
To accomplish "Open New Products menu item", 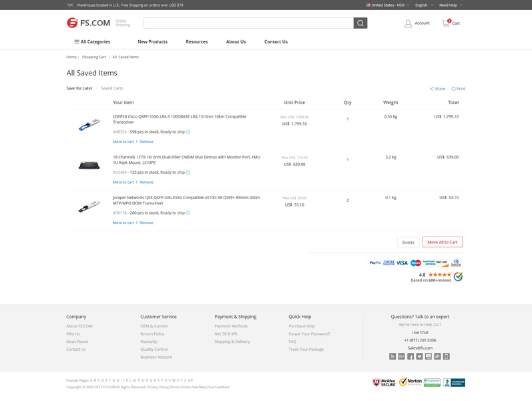I will click(x=152, y=42).
